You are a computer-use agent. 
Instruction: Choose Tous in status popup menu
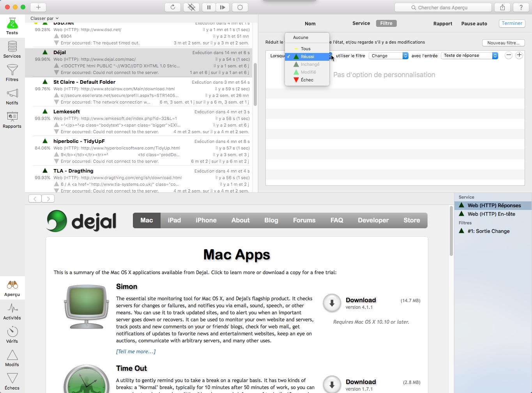[307, 49]
